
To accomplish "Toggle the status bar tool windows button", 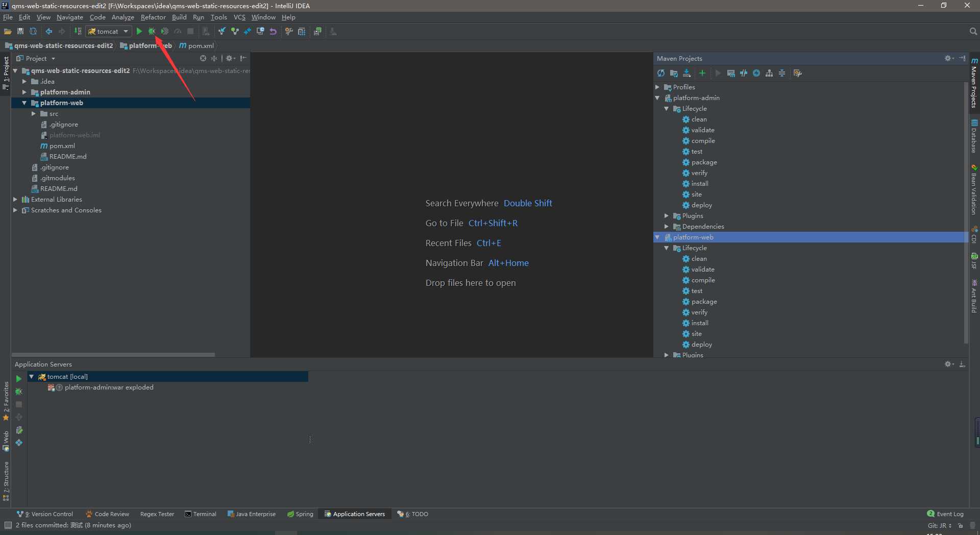I will pyautogui.click(x=8, y=525).
